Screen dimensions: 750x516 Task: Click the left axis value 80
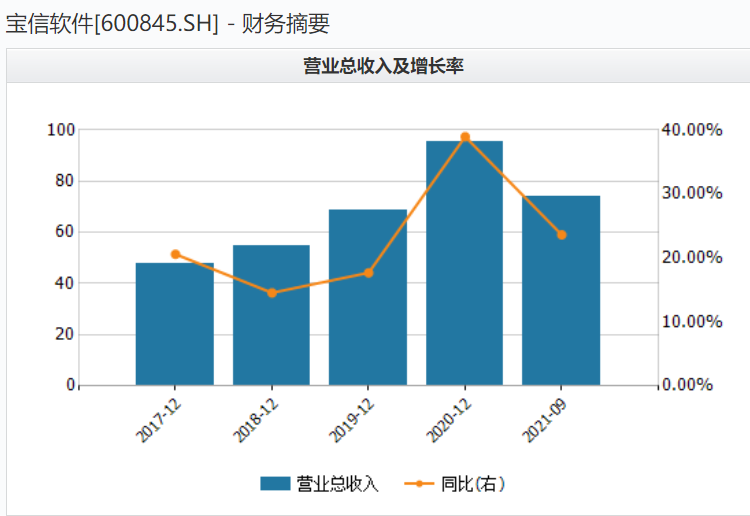[x=65, y=181]
